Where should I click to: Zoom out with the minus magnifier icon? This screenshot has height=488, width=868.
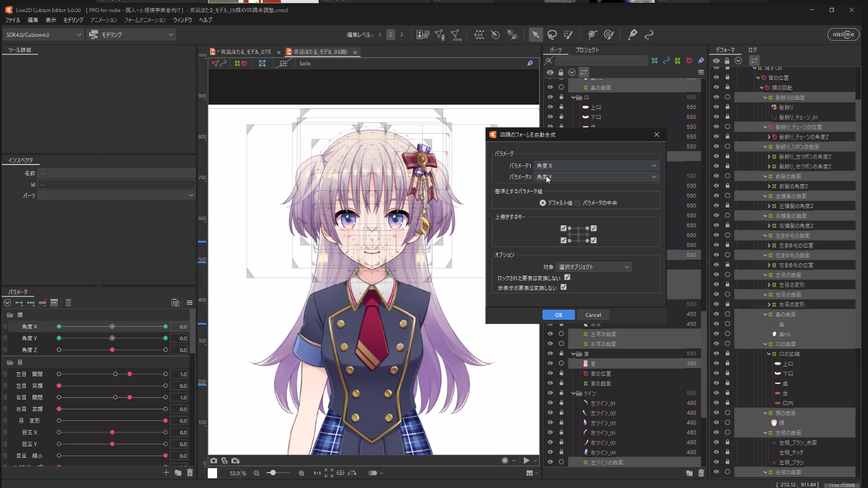(x=257, y=473)
